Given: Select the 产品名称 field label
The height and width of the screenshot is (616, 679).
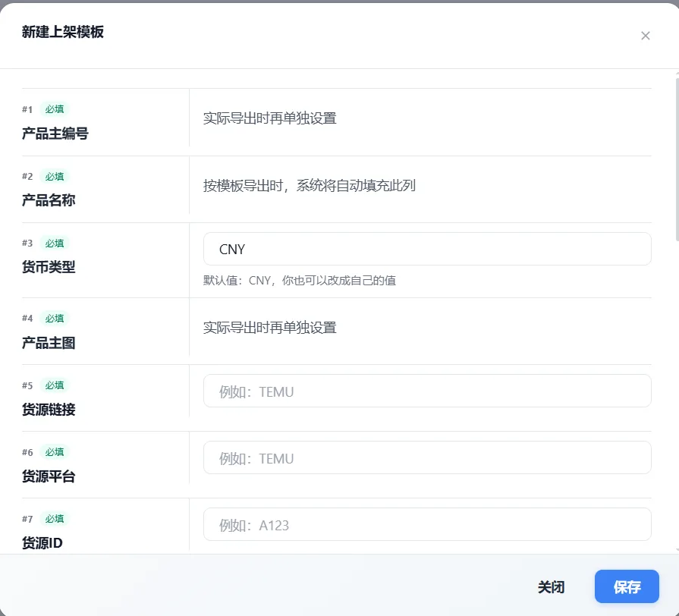Looking at the screenshot, I should point(49,200).
